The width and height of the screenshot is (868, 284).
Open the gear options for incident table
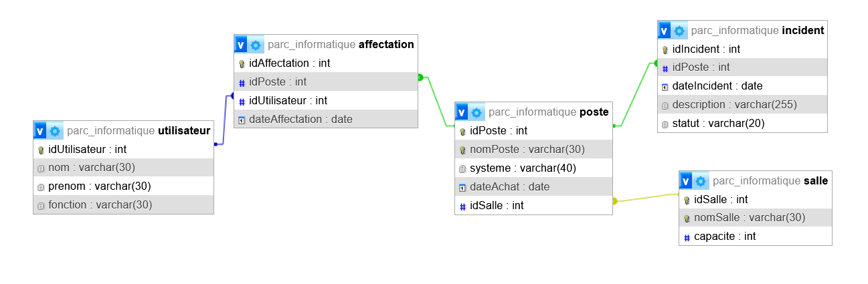tap(679, 31)
